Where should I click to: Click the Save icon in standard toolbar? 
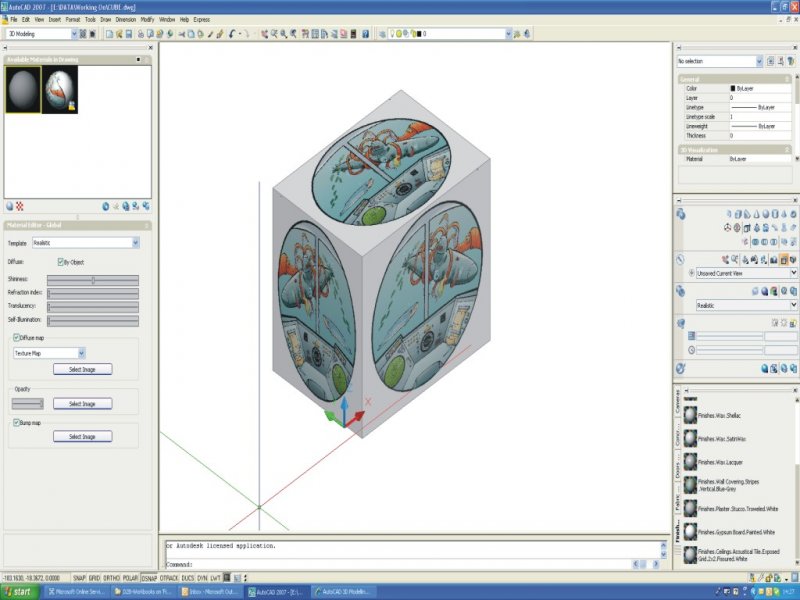click(129, 34)
